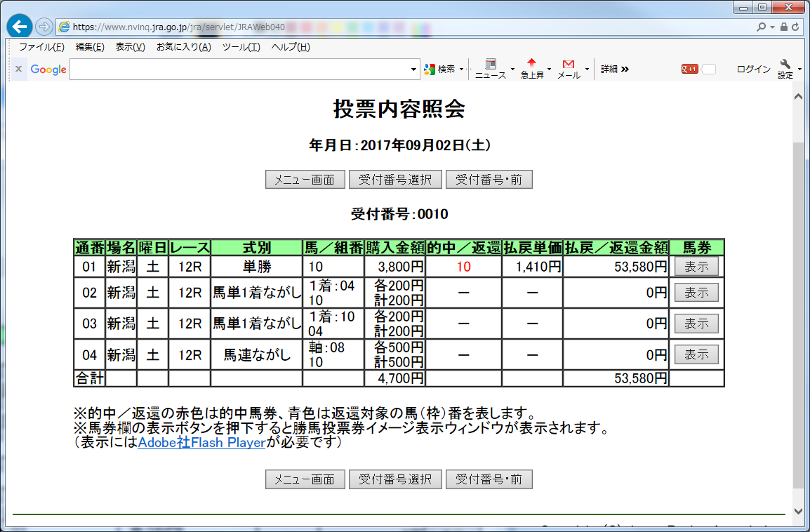Click the vertical scrollbar thumb

pyautogui.click(x=798, y=315)
